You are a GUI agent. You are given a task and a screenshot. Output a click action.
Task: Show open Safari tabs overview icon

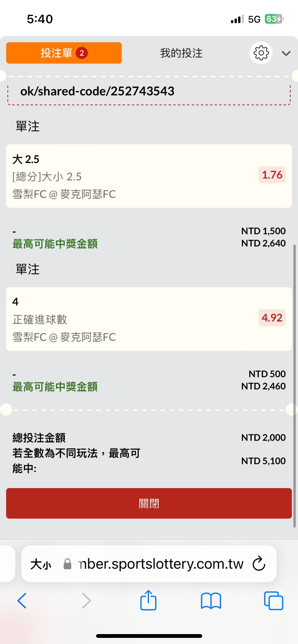coord(273,601)
